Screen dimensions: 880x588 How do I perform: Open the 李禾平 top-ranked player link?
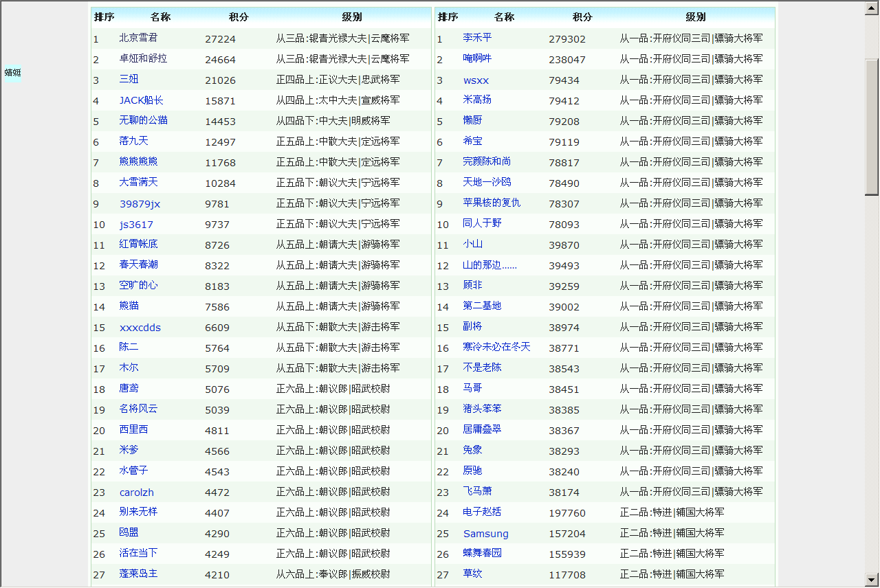pyautogui.click(x=478, y=38)
